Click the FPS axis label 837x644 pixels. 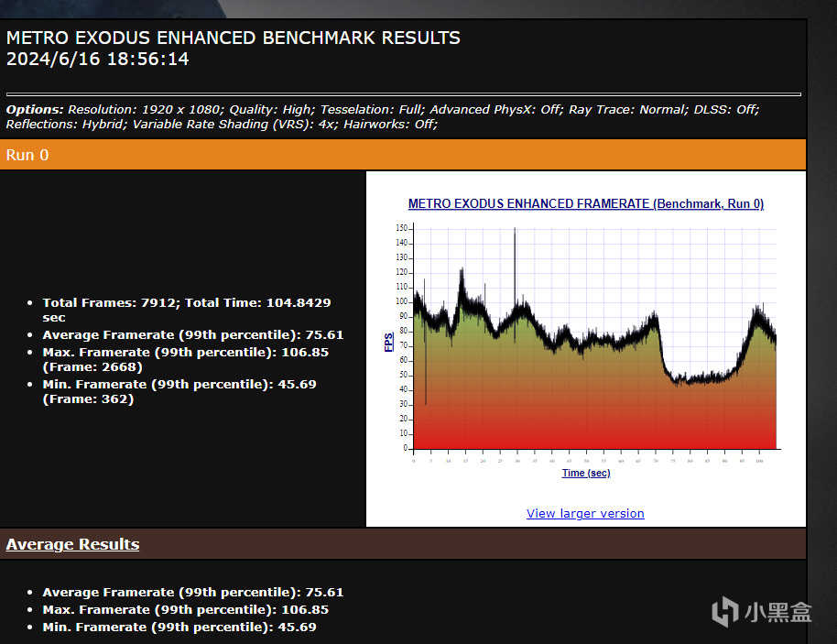(x=388, y=342)
